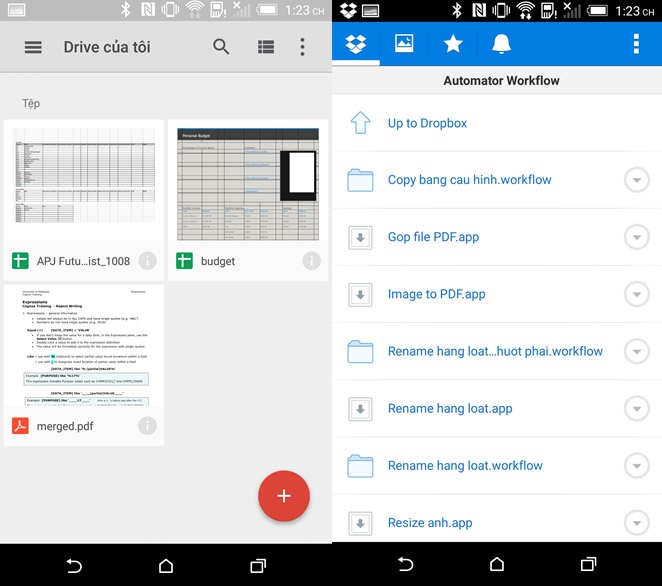Click the folder icon for Rename hang loat.workflow
The width and height of the screenshot is (662, 586).
(x=360, y=466)
